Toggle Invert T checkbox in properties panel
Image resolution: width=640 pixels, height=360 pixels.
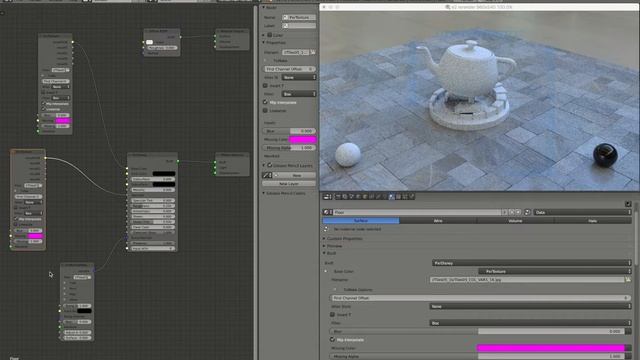click(332, 315)
